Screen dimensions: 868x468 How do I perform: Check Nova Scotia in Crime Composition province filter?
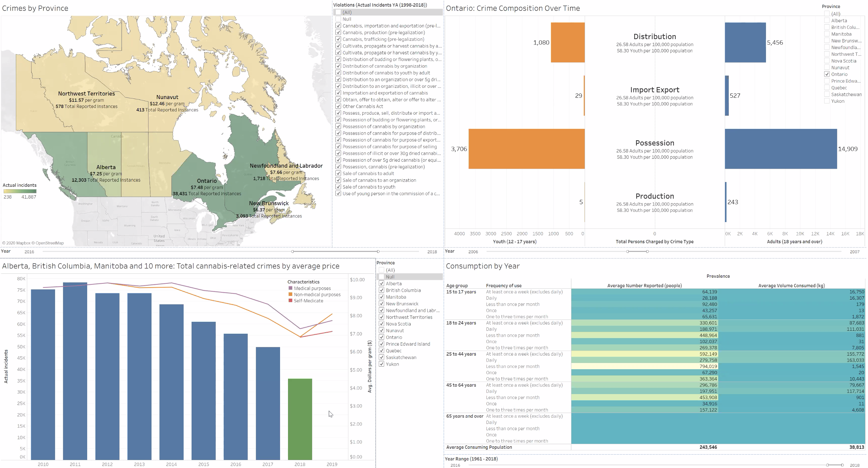[x=827, y=61]
